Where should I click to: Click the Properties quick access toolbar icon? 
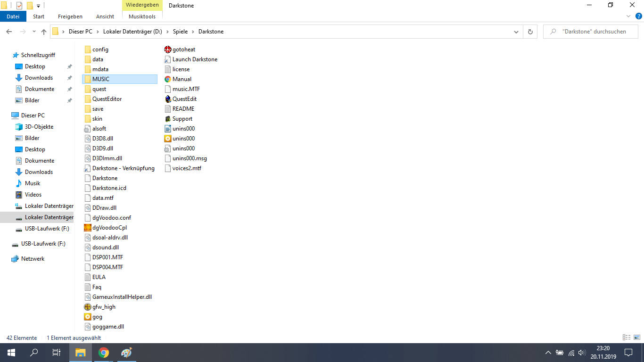(x=19, y=6)
